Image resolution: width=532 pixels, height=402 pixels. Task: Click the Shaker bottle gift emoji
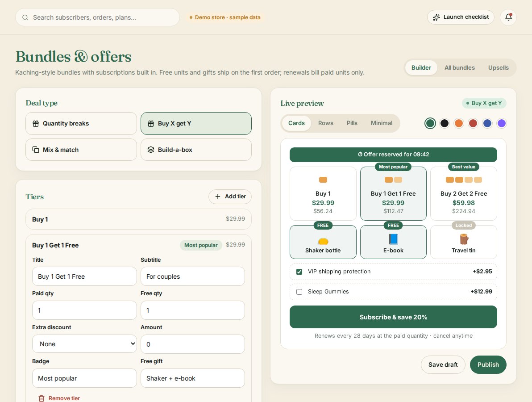click(323, 240)
